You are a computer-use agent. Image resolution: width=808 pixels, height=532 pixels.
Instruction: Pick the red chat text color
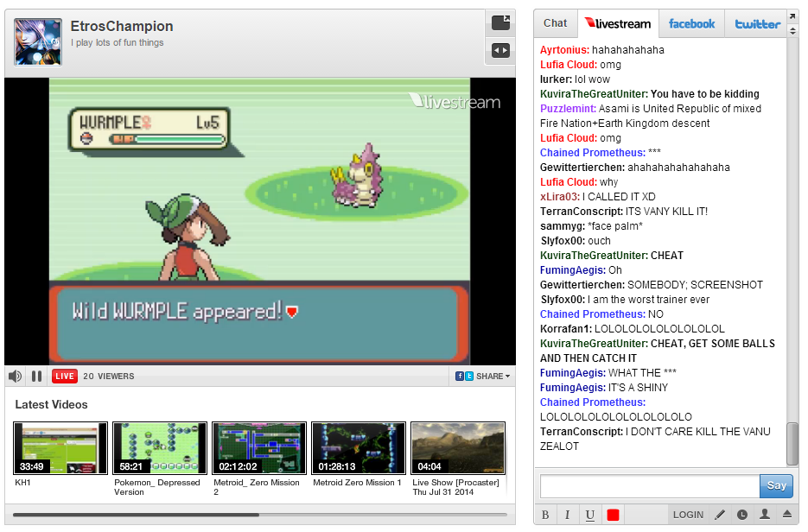click(613, 515)
